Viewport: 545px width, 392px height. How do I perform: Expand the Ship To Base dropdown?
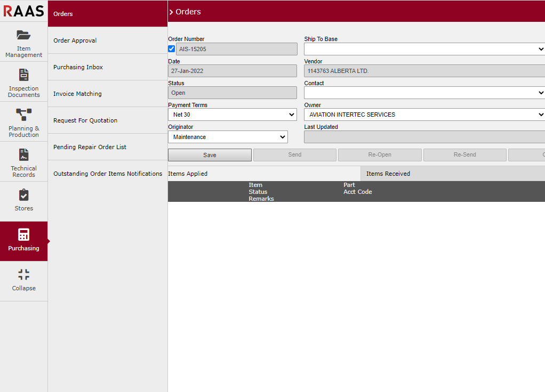click(x=424, y=49)
